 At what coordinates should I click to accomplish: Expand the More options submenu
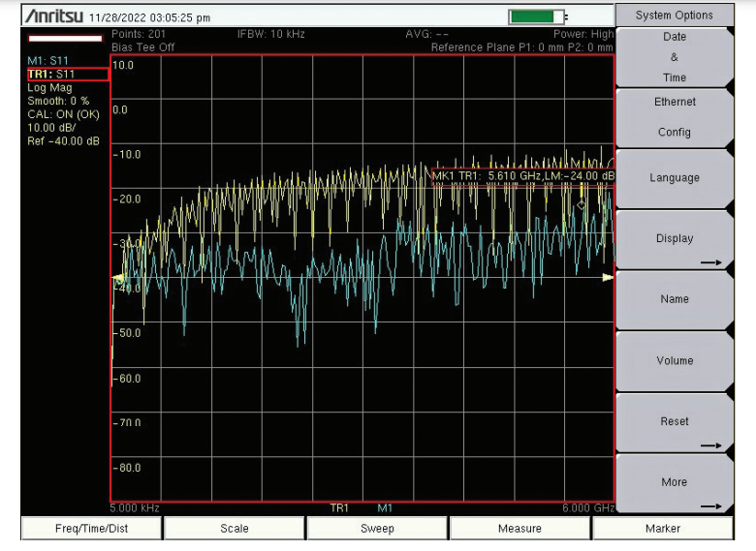click(x=675, y=483)
